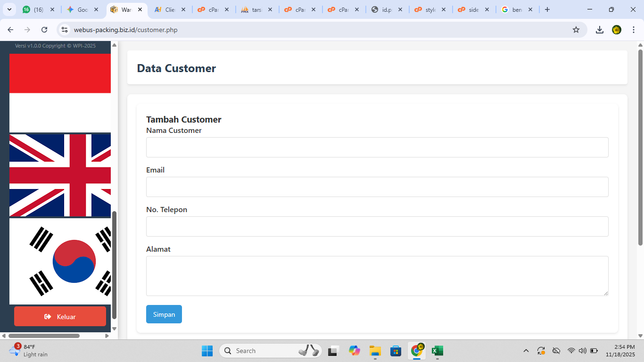Reload the page with the refresh icon
This screenshot has width=644, height=362.
click(44, 30)
